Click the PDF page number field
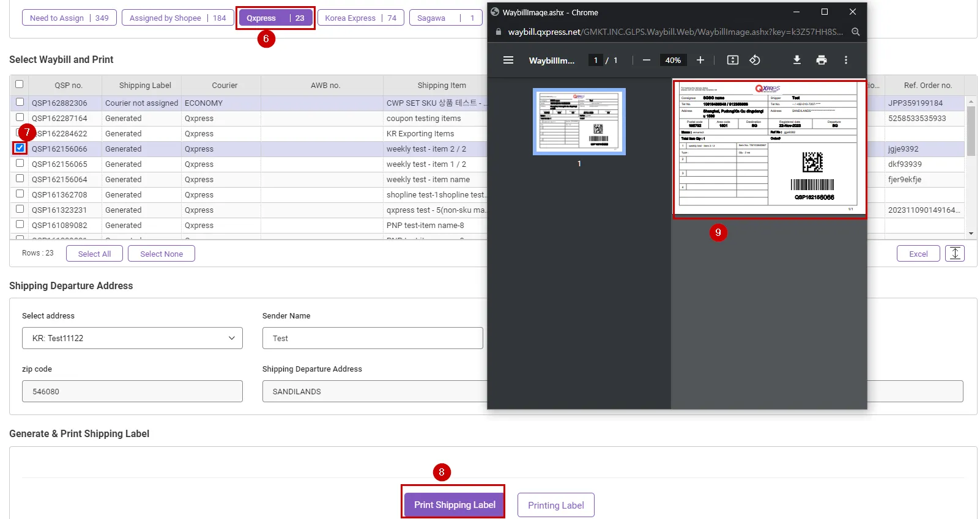 point(596,60)
